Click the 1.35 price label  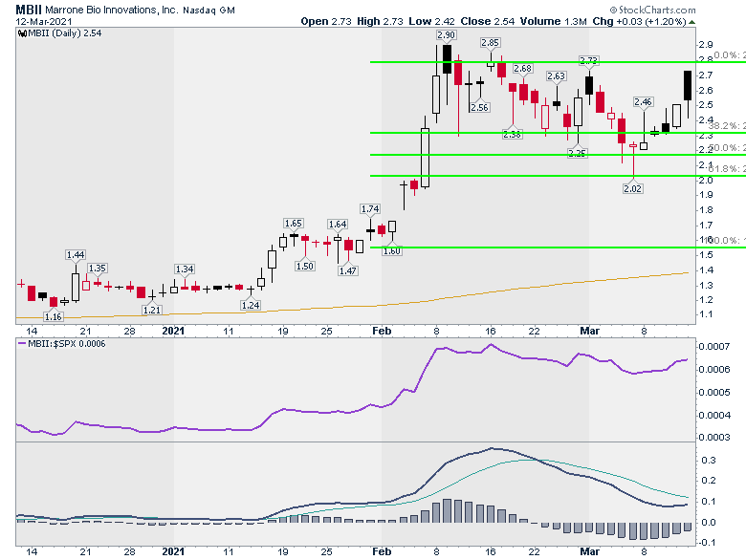point(97,269)
